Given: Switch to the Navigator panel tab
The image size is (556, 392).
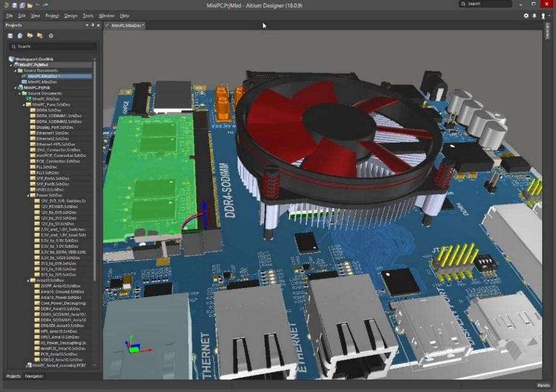Looking at the screenshot, I should point(34,376).
